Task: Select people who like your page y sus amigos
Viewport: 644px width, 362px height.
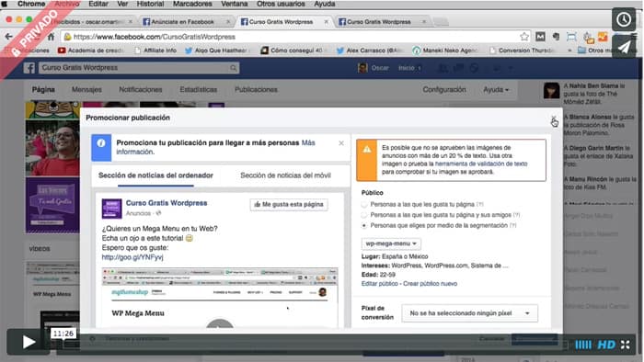Action: pos(364,215)
